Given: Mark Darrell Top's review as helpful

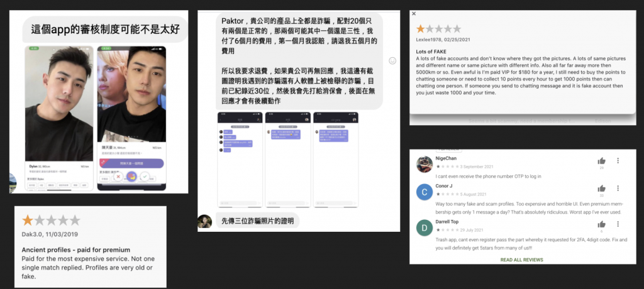Looking at the screenshot, I should (602, 224).
